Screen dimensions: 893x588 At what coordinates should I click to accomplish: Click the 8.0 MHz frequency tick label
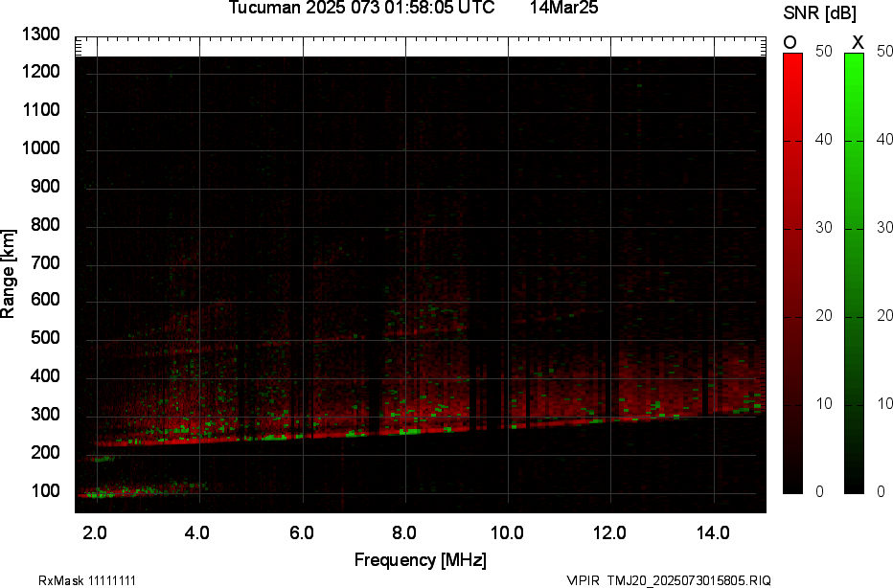pyautogui.click(x=403, y=531)
